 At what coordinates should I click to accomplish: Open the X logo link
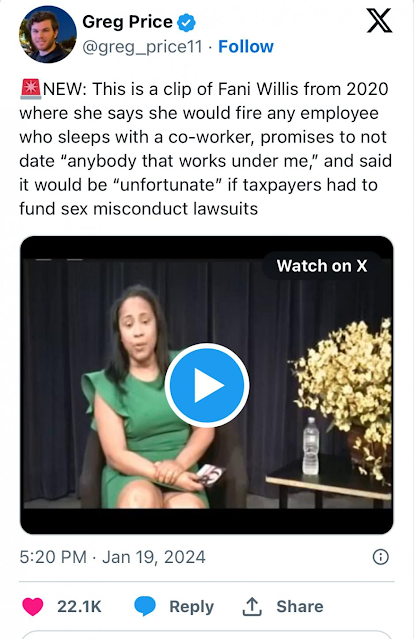tap(379, 21)
